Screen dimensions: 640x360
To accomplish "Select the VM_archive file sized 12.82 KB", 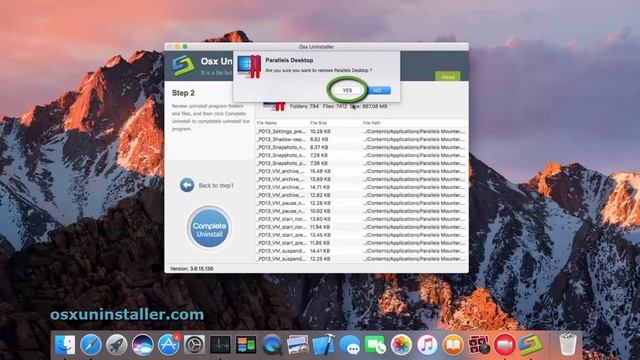I will [x=362, y=195].
